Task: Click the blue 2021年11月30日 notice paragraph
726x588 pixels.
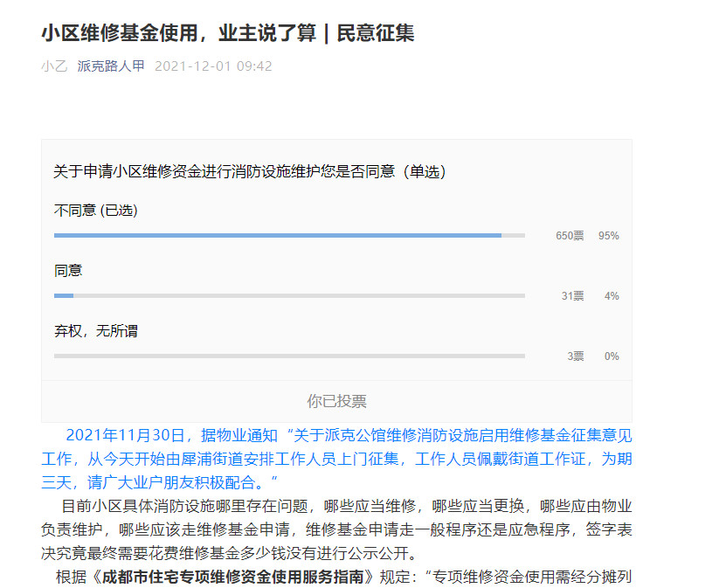Action: click(x=336, y=458)
